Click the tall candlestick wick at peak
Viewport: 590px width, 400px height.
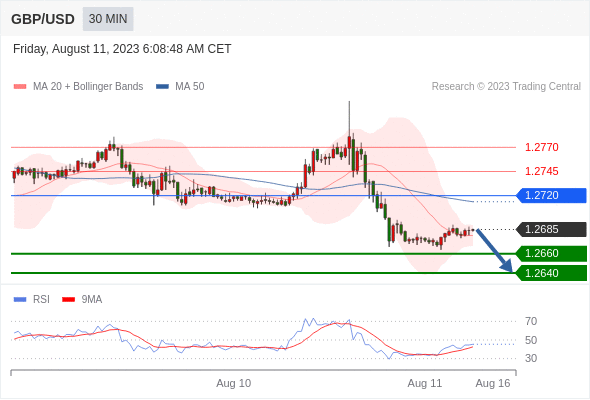[349, 119]
